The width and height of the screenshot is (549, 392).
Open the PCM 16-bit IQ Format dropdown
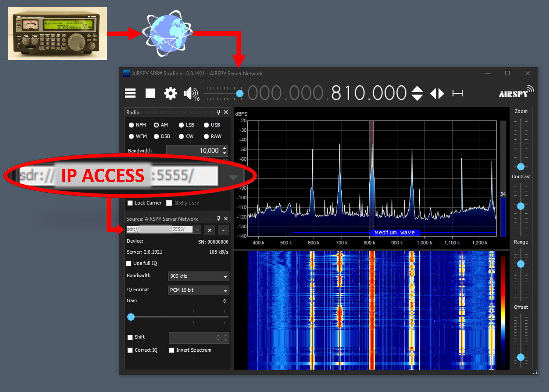click(198, 290)
